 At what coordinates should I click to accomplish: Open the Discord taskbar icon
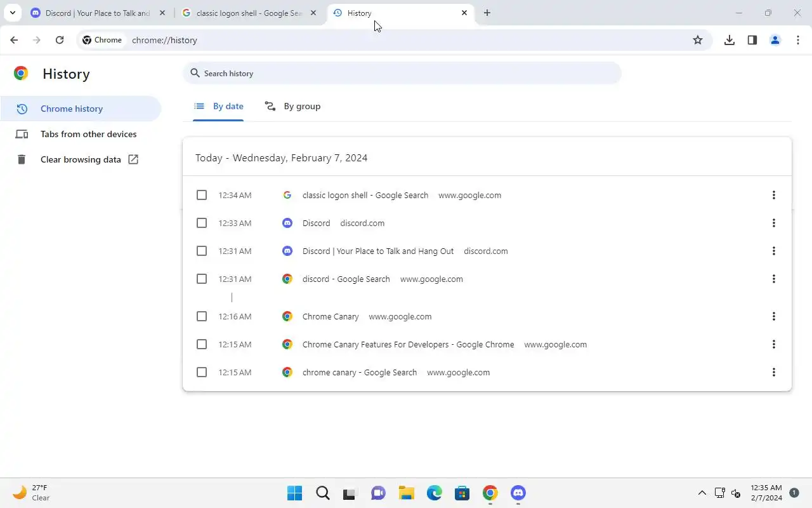pyautogui.click(x=518, y=493)
